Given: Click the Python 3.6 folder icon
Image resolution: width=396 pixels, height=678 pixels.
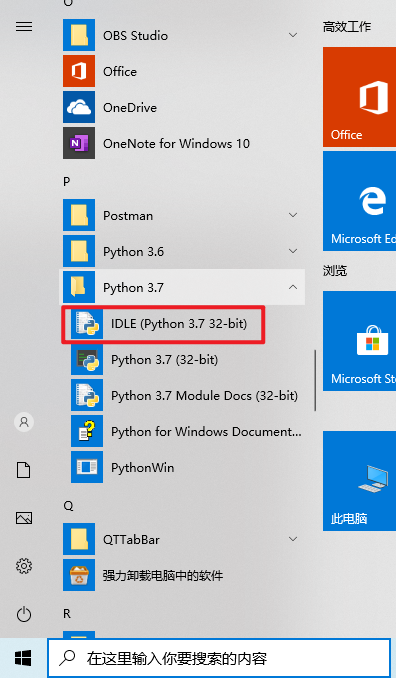Looking at the screenshot, I should pyautogui.click(x=79, y=251).
